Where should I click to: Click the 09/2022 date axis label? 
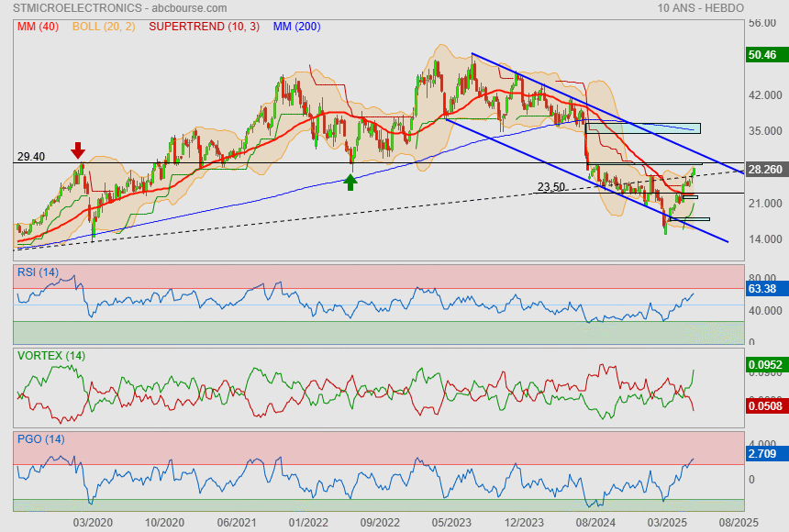click(x=380, y=523)
